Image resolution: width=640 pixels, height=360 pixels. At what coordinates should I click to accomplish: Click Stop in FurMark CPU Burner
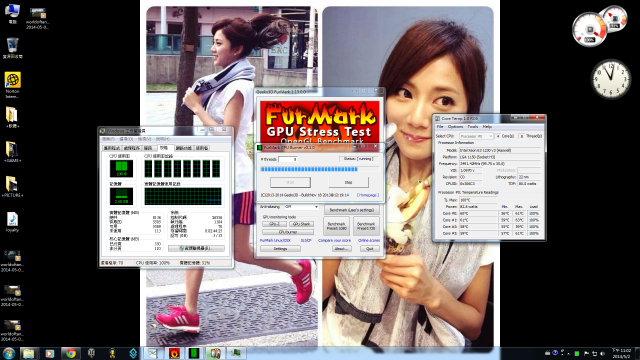pyautogui.click(x=348, y=182)
